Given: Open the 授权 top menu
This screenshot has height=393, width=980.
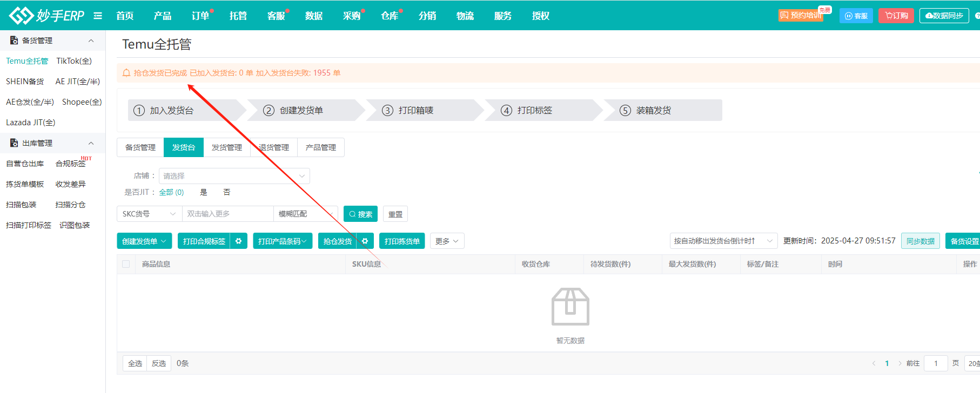Looking at the screenshot, I should click(541, 16).
